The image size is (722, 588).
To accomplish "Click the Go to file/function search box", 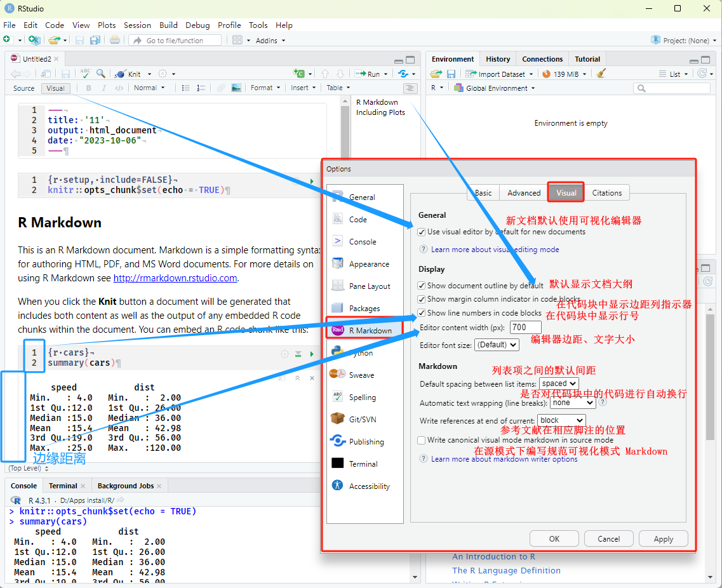I will pyautogui.click(x=175, y=41).
